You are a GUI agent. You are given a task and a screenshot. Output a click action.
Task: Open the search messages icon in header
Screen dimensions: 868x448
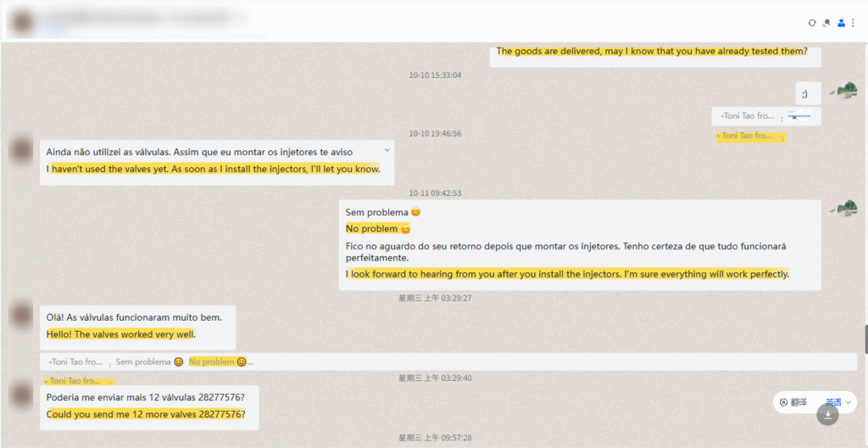[x=826, y=23]
